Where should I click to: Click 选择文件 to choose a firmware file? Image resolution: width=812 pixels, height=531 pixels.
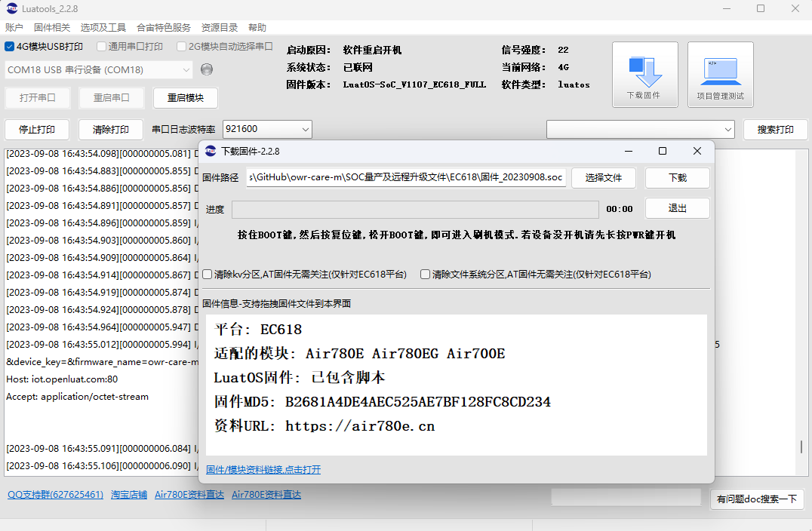(x=604, y=178)
